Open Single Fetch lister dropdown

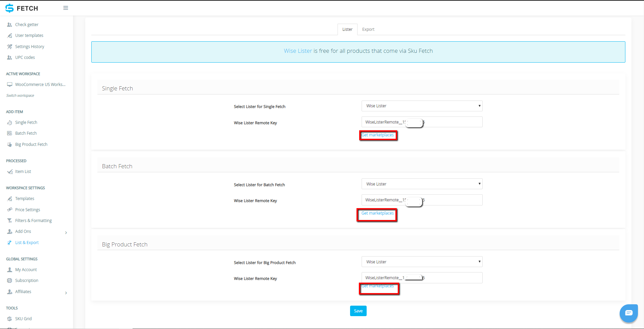click(422, 106)
